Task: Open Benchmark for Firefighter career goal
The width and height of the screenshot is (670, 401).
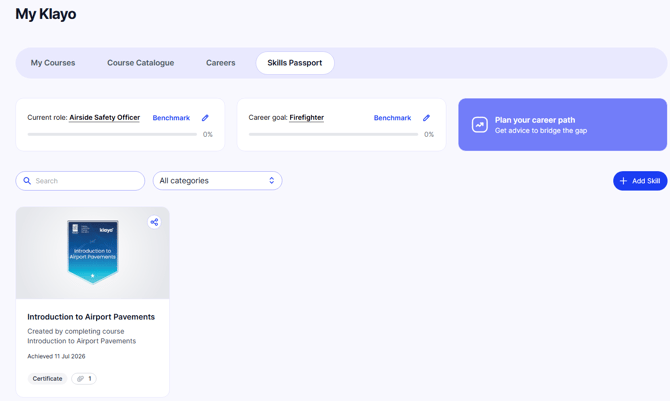Action: click(392, 118)
